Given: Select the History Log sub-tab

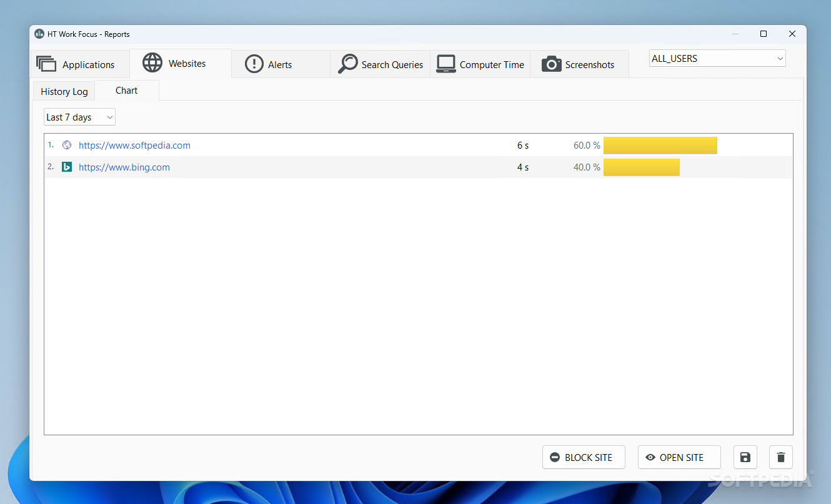Looking at the screenshot, I should click(x=64, y=91).
